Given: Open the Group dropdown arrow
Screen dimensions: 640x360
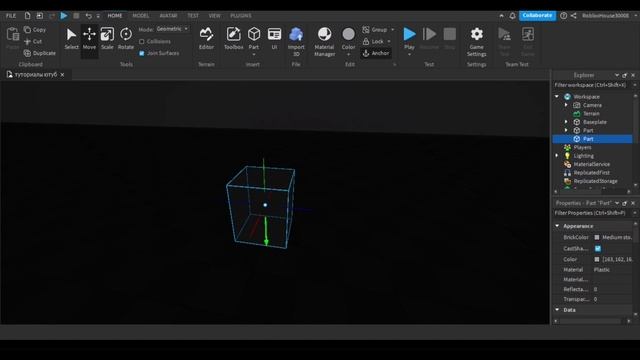Looking at the screenshot, I should [393, 30].
